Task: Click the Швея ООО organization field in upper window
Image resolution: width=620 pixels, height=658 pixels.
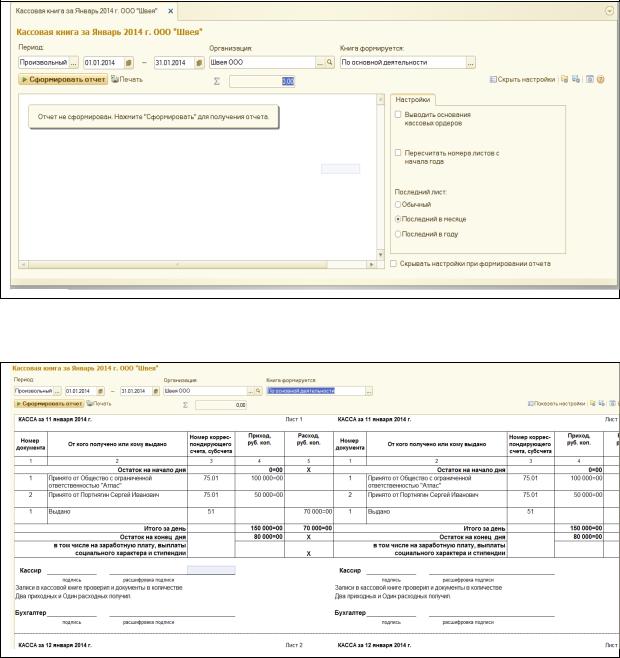Action: [262, 63]
